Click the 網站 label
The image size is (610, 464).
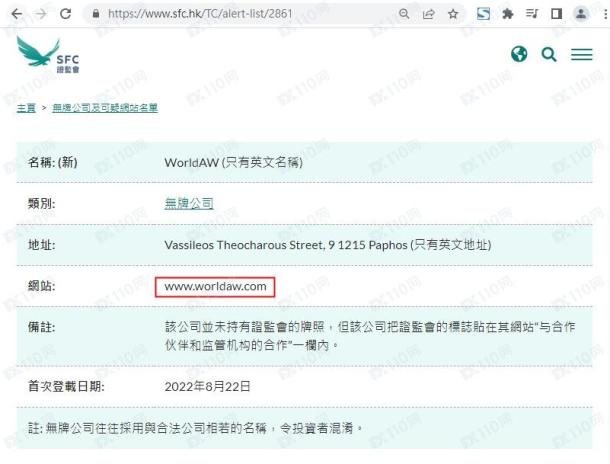[41, 286]
